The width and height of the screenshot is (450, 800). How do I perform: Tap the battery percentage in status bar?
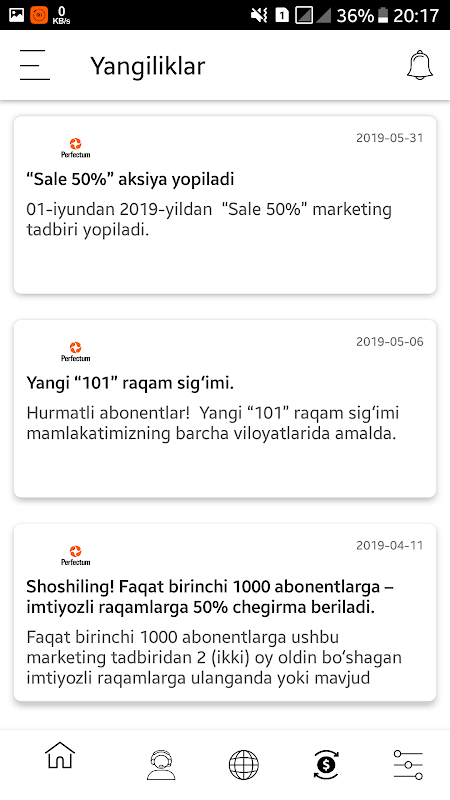(355, 15)
